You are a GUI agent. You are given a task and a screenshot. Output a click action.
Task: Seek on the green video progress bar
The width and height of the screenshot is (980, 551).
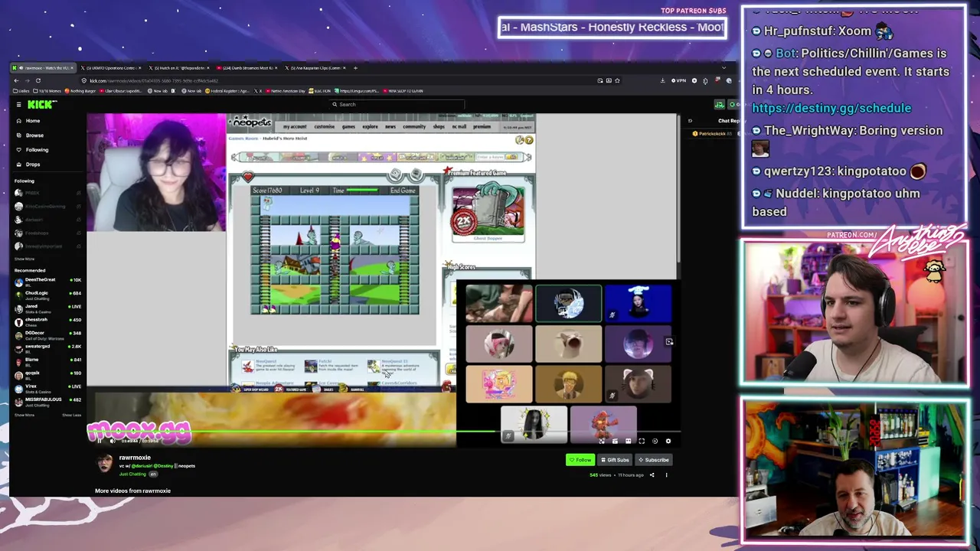383,432
